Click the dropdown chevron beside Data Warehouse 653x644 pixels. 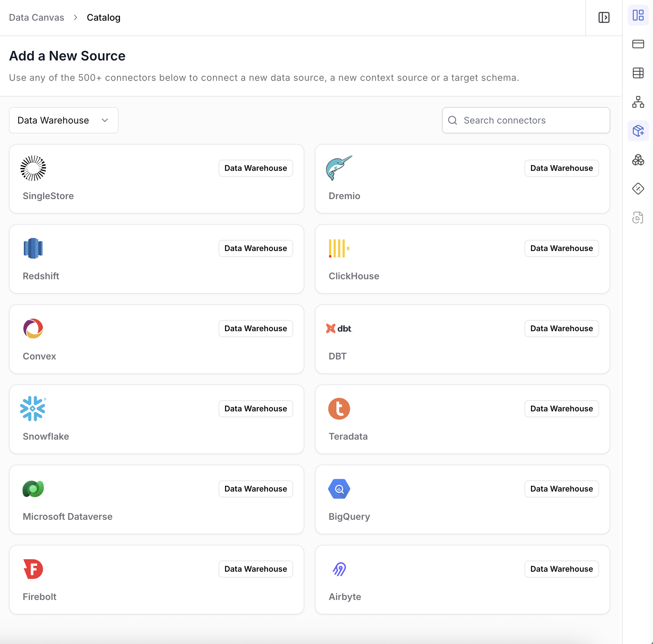point(105,120)
